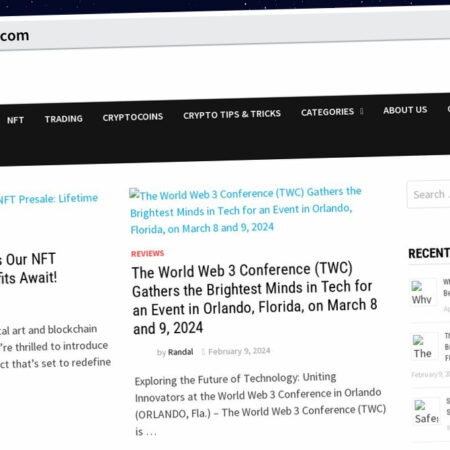Open the NFT menu item
Viewport: 450px width, 450px height.
pos(15,120)
